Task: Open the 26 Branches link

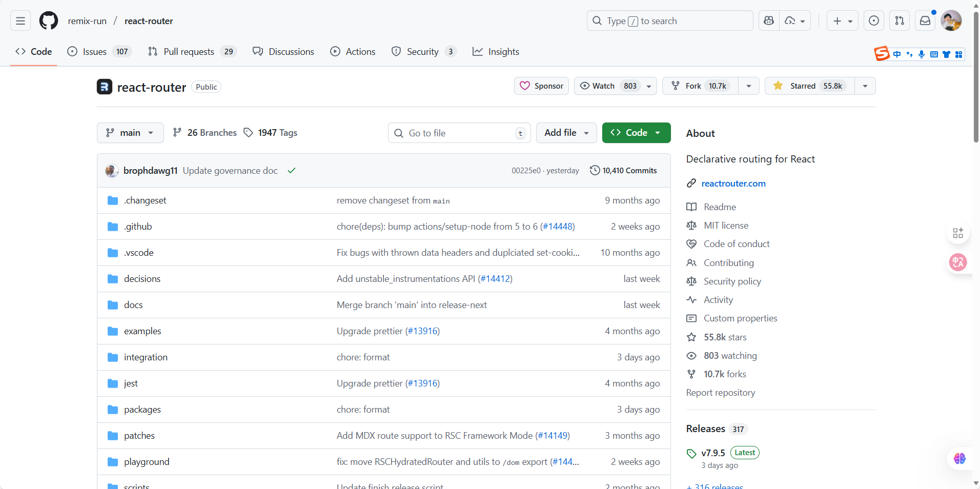Action: point(205,133)
